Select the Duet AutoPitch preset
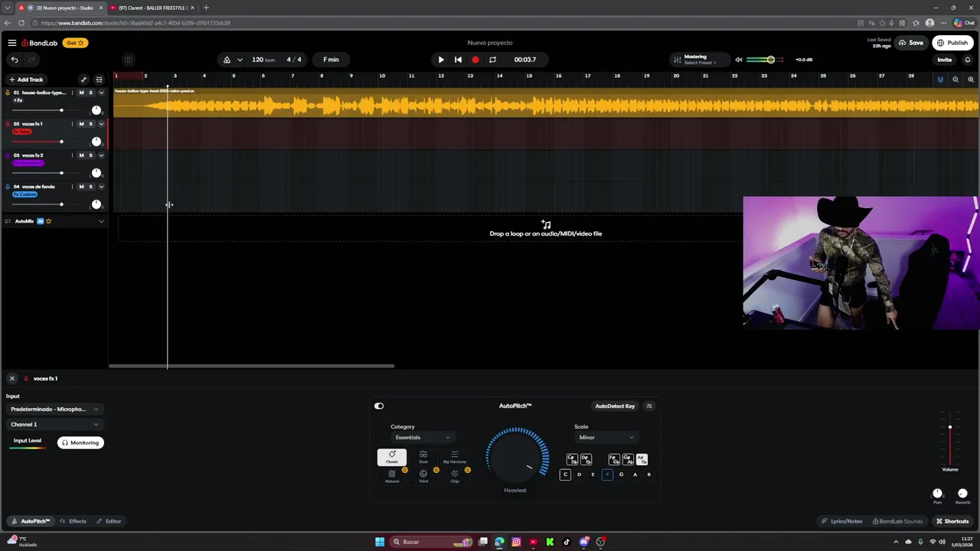 coord(423,458)
